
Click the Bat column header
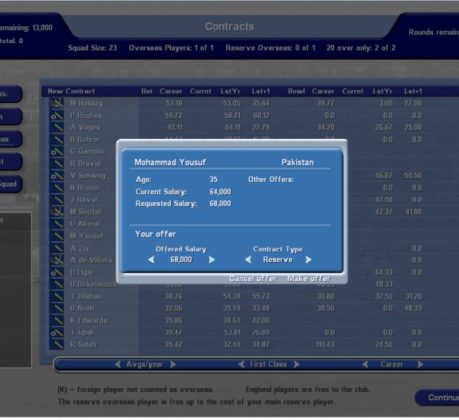coord(147,91)
